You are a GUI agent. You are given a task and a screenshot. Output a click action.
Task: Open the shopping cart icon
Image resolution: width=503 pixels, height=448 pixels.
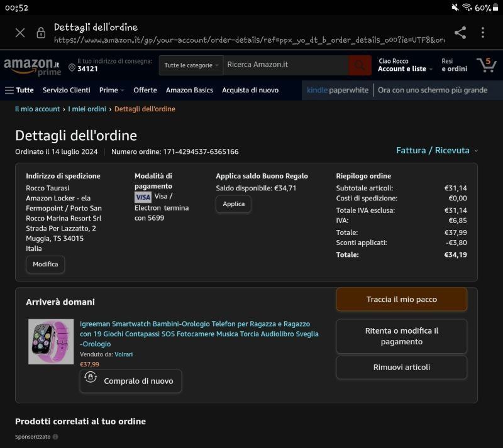tap(486, 65)
